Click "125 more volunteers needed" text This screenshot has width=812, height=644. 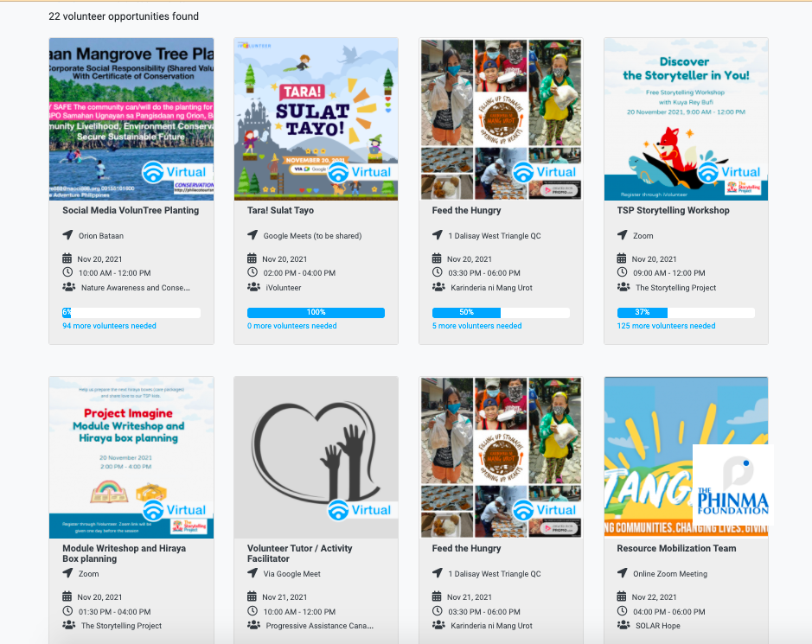(666, 326)
